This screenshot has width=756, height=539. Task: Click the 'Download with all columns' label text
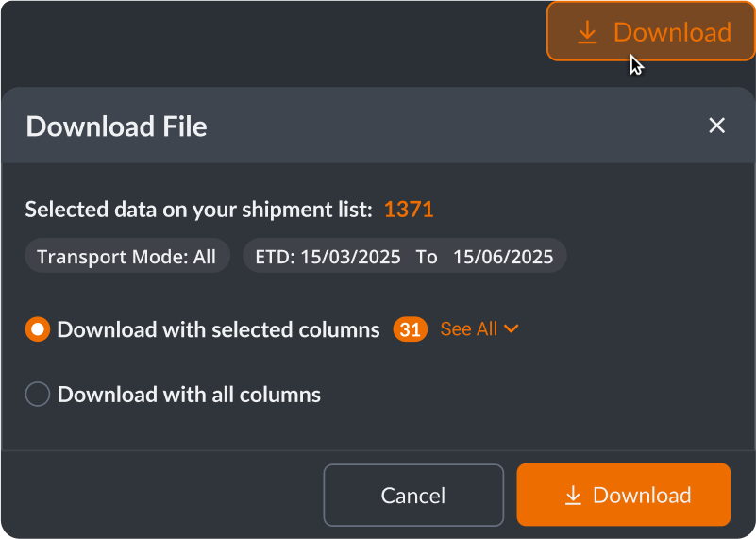pyautogui.click(x=189, y=395)
